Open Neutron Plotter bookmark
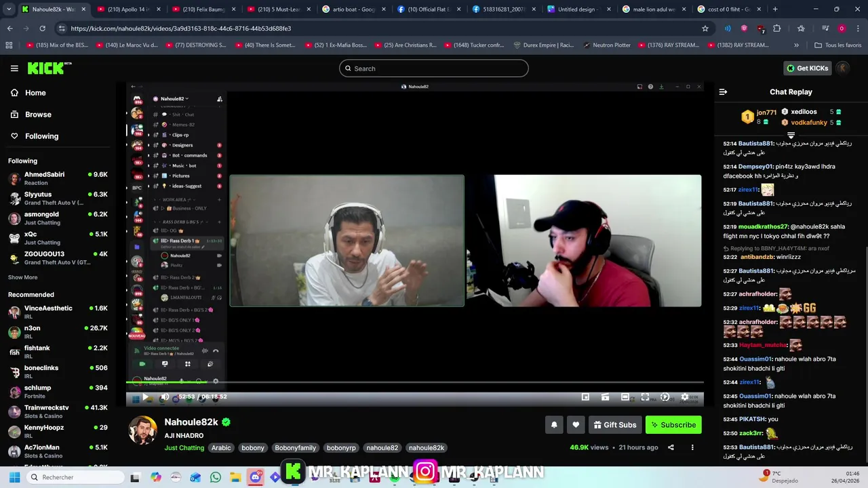The image size is (868, 488). [x=606, y=45]
